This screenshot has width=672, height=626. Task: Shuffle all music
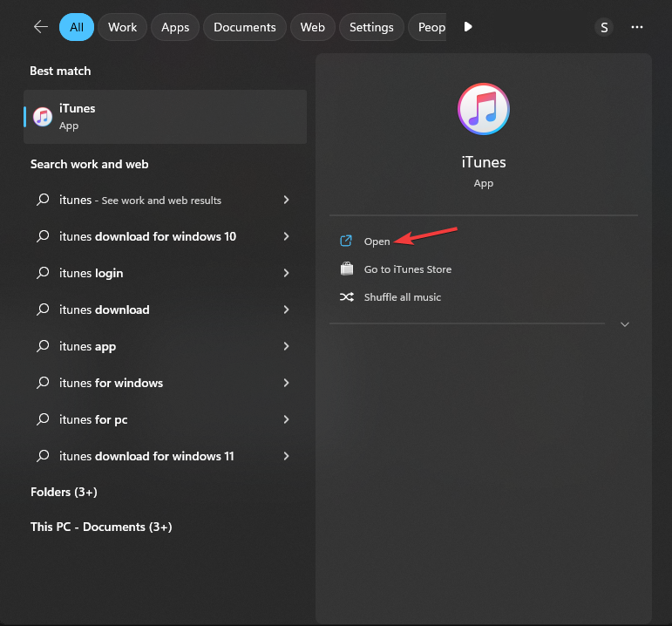403,297
